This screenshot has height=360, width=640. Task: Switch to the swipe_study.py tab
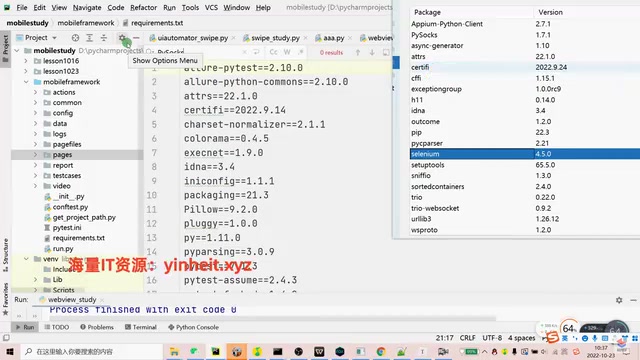pyautogui.click(x=275, y=38)
